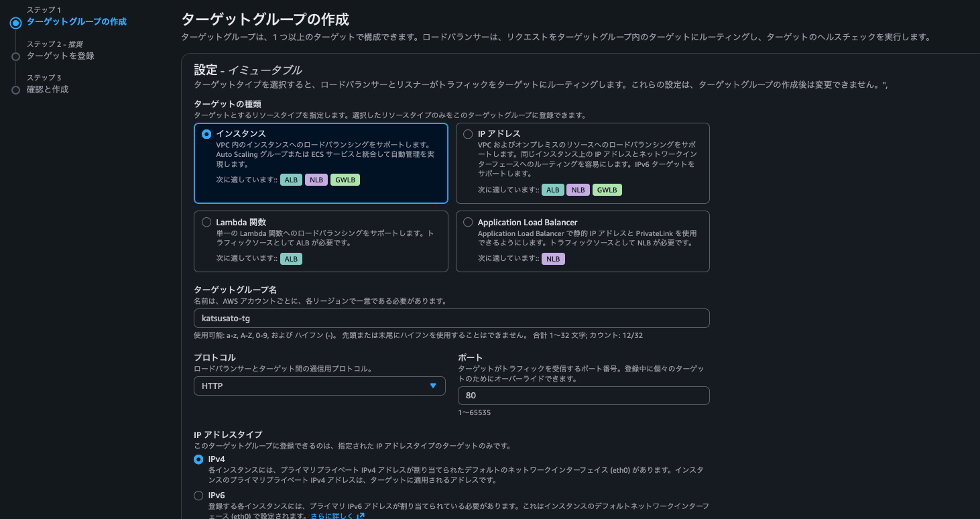
Task: Select IPv6 as the IP address type
Action: (198, 495)
